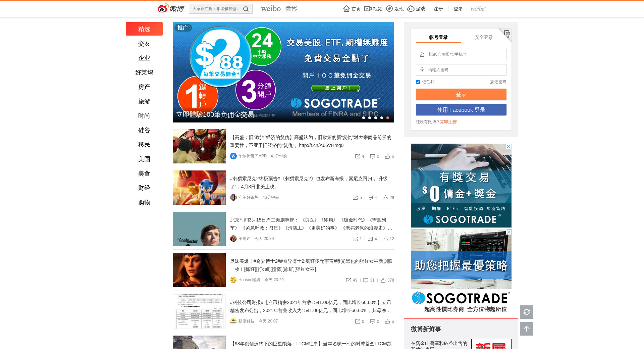Click the refresh button icon
644x349 pixels.
point(526,312)
